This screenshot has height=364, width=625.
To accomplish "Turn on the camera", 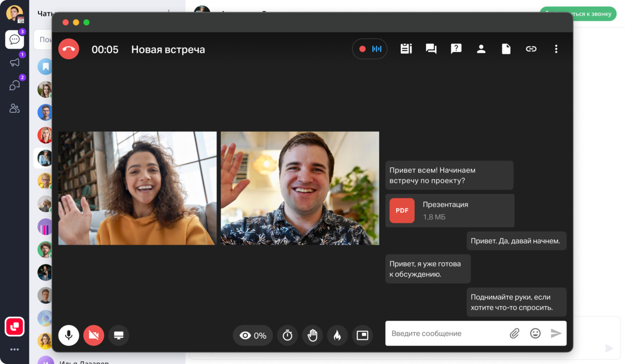I will 93,336.
